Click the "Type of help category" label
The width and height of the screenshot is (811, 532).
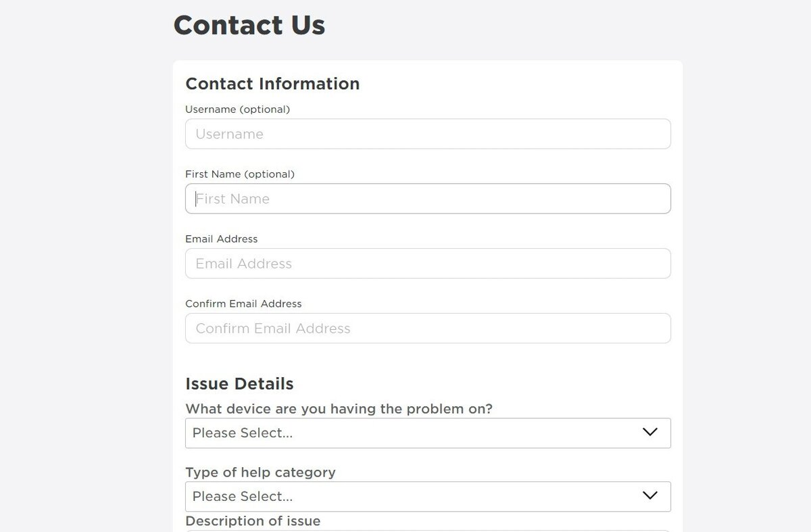(260, 473)
